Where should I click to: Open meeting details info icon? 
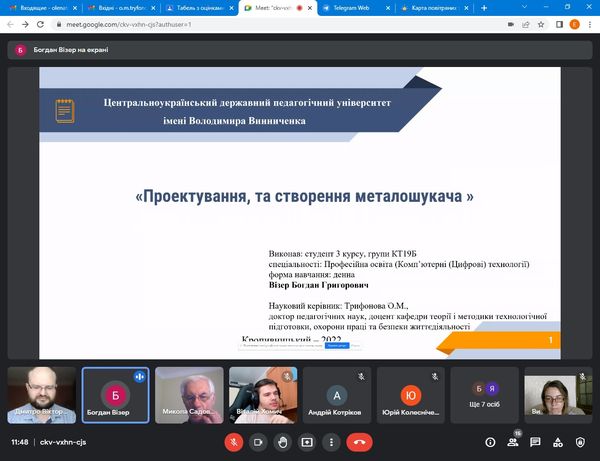coord(490,443)
